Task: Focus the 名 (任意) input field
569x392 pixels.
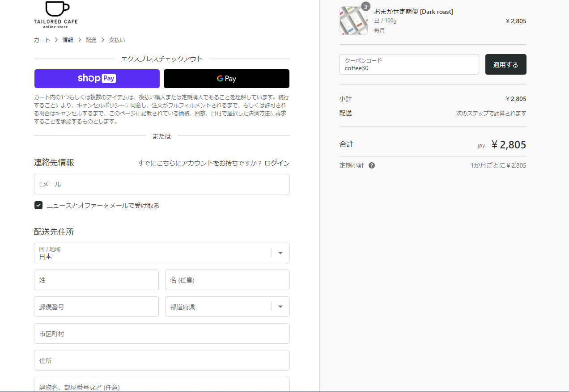Action: click(227, 280)
